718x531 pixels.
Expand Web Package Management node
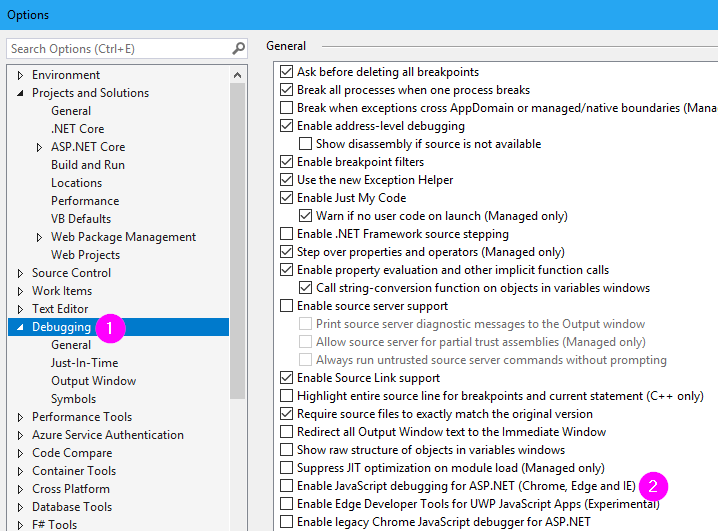click(x=39, y=237)
